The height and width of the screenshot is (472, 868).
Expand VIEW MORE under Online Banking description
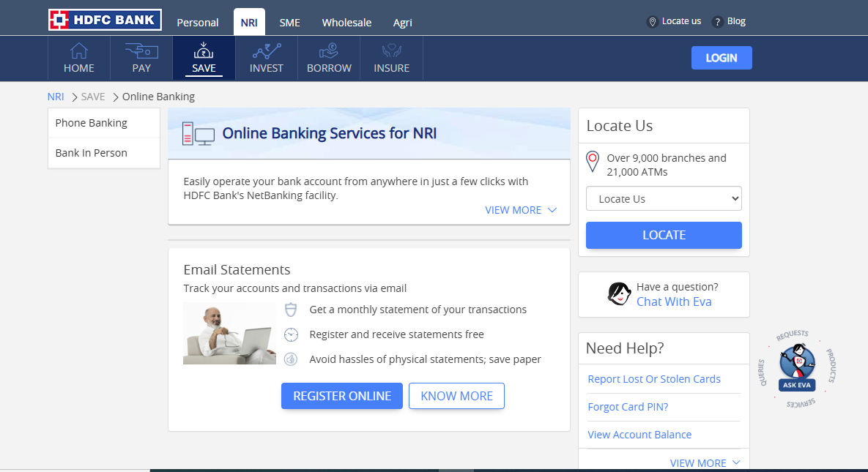(x=520, y=210)
